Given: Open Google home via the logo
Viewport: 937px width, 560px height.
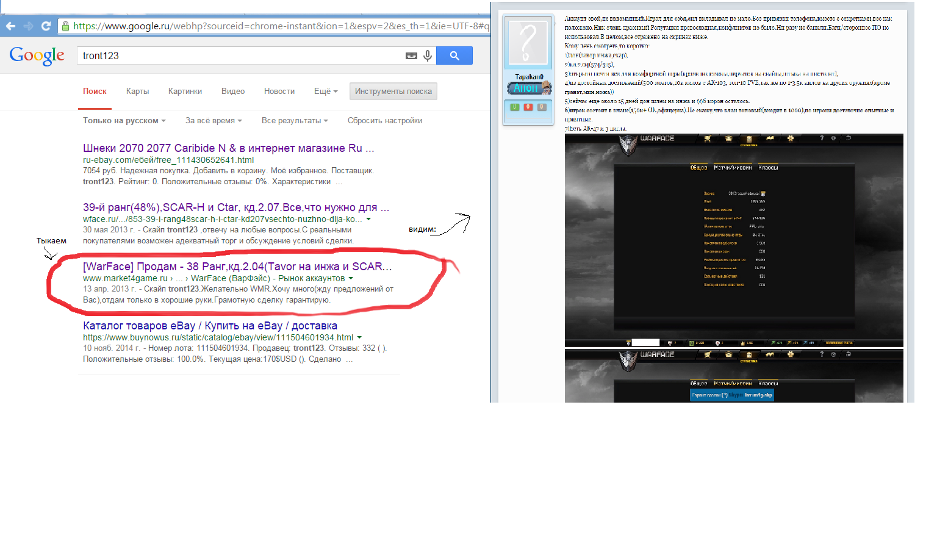Looking at the screenshot, I should (37, 56).
